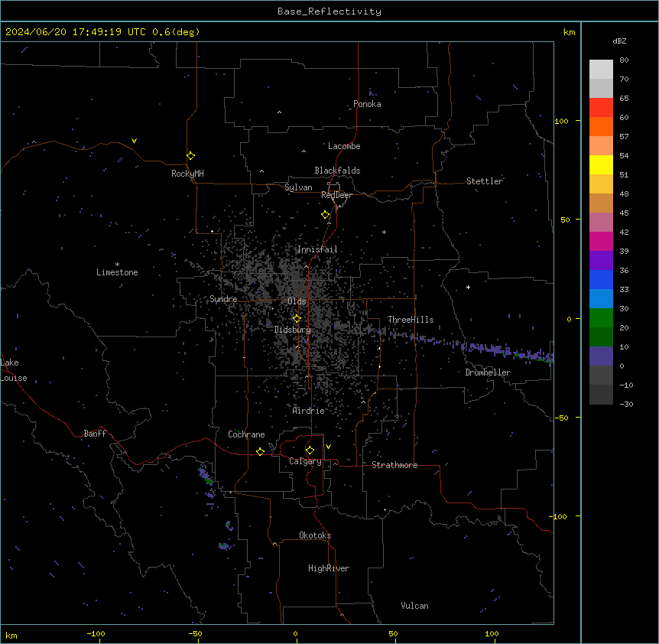Select the Drumheller label
The width and height of the screenshot is (659, 644).
tap(488, 372)
